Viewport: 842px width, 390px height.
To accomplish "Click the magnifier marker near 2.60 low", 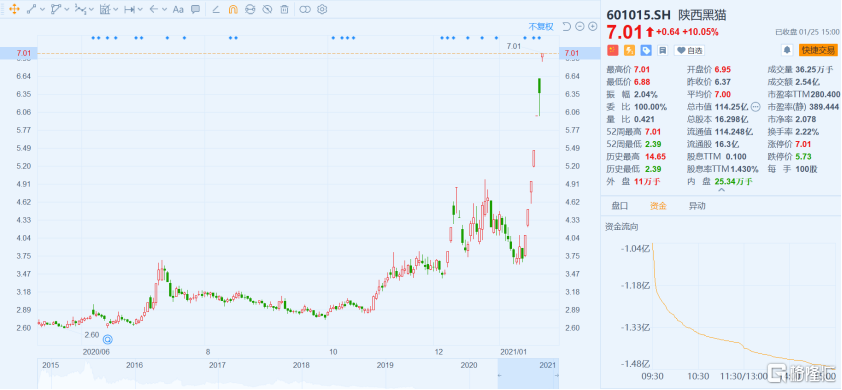I will [107, 340].
